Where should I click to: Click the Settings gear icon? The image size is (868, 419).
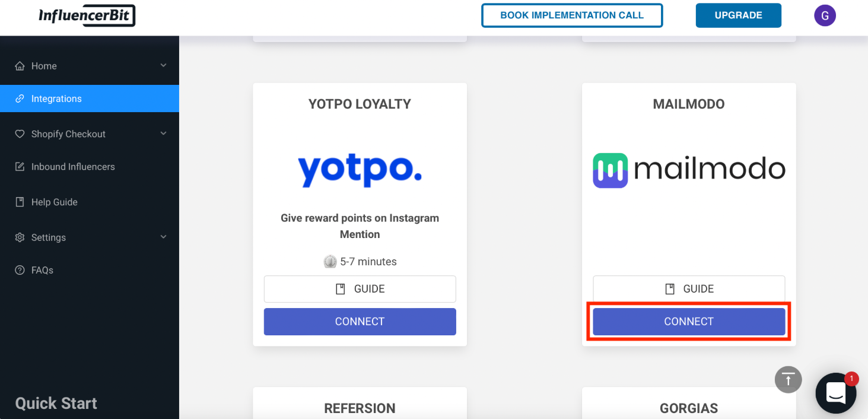(20, 237)
